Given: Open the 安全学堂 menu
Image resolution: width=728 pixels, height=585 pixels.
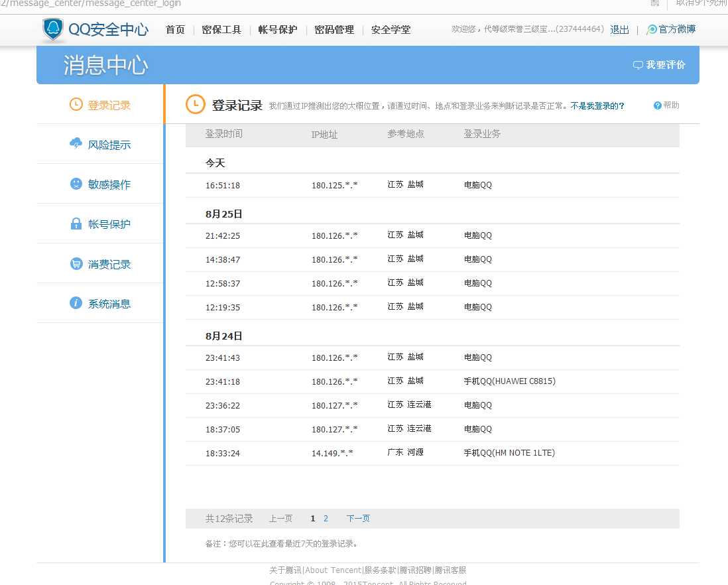Looking at the screenshot, I should (391, 30).
